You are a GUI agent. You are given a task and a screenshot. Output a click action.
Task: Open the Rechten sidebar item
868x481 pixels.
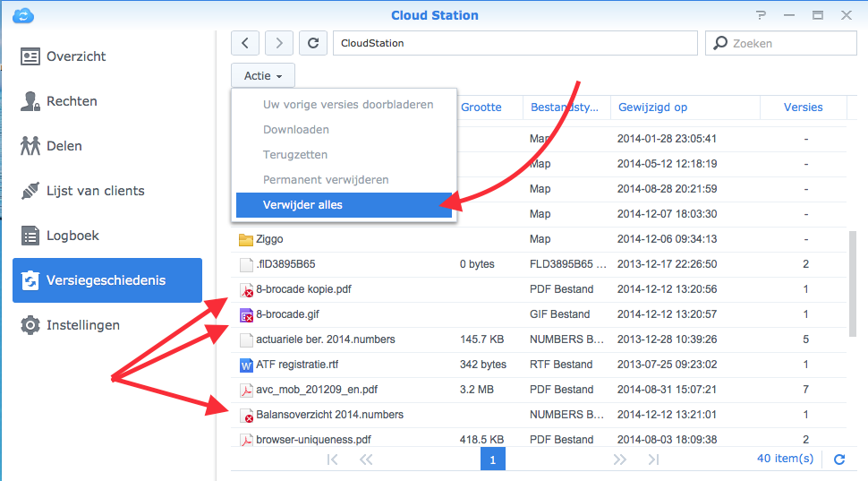pos(72,101)
